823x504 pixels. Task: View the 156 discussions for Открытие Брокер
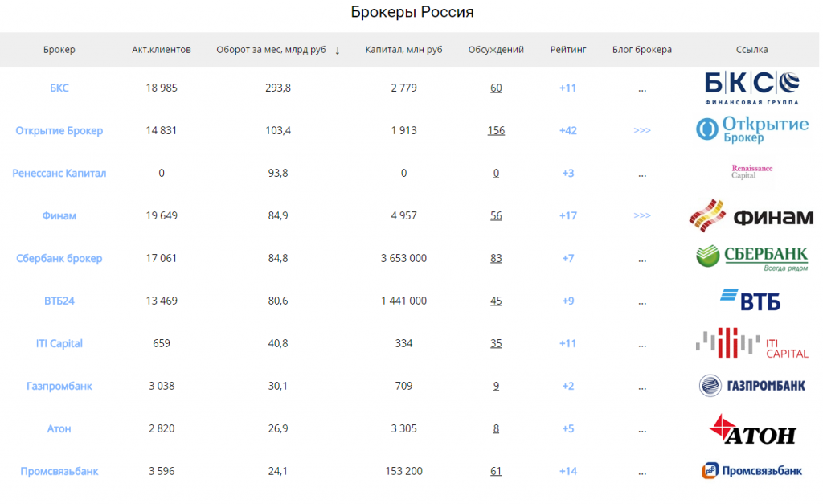(496, 130)
